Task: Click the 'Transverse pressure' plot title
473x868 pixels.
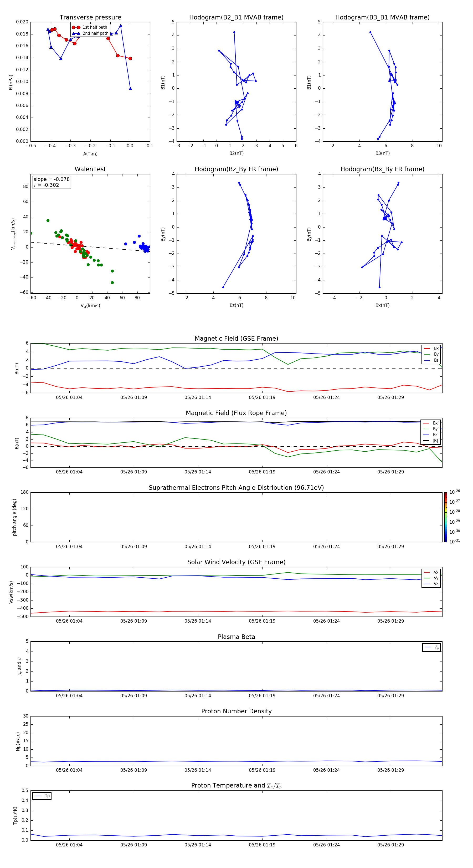Action: [90, 18]
